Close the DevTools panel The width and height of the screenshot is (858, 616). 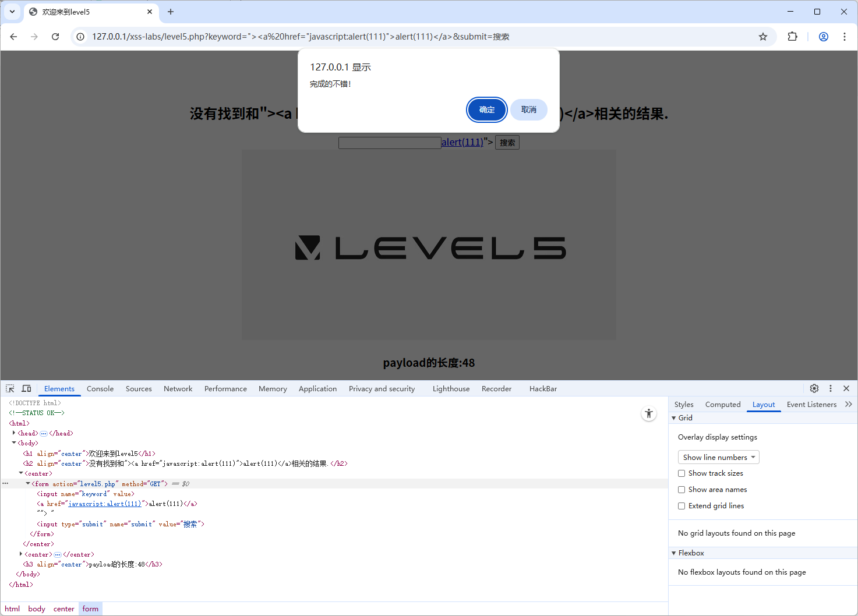[846, 388]
